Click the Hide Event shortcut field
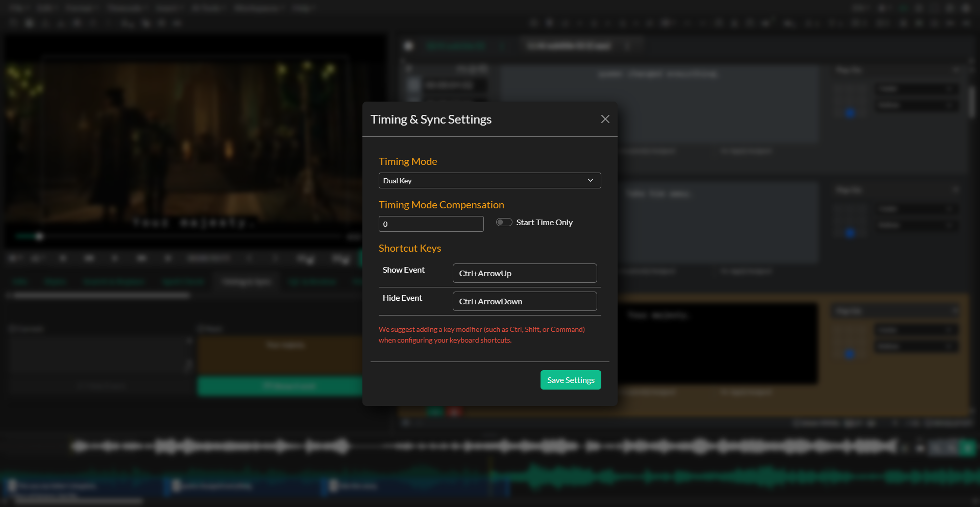Viewport: 980px width, 507px height. tap(525, 301)
